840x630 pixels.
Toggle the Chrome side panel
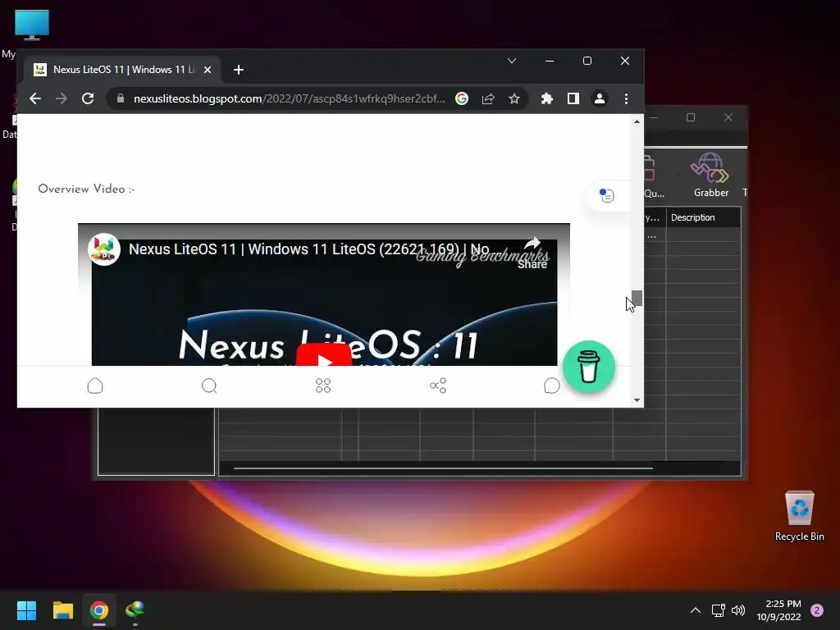[573, 98]
